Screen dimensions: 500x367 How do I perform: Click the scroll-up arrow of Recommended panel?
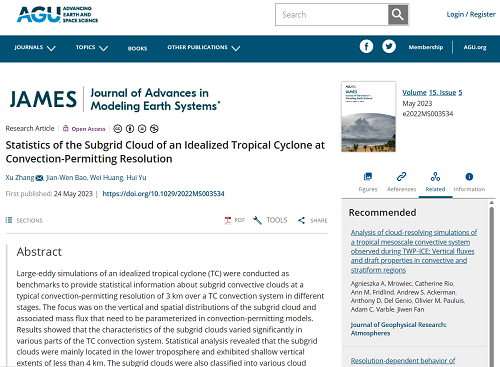pyautogui.click(x=491, y=202)
